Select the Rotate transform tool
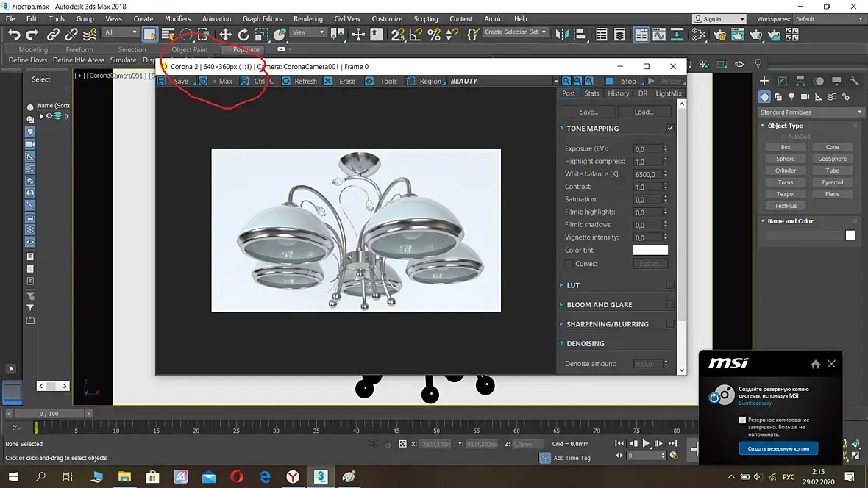The width and height of the screenshot is (868, 488). [x=243, y=35]
